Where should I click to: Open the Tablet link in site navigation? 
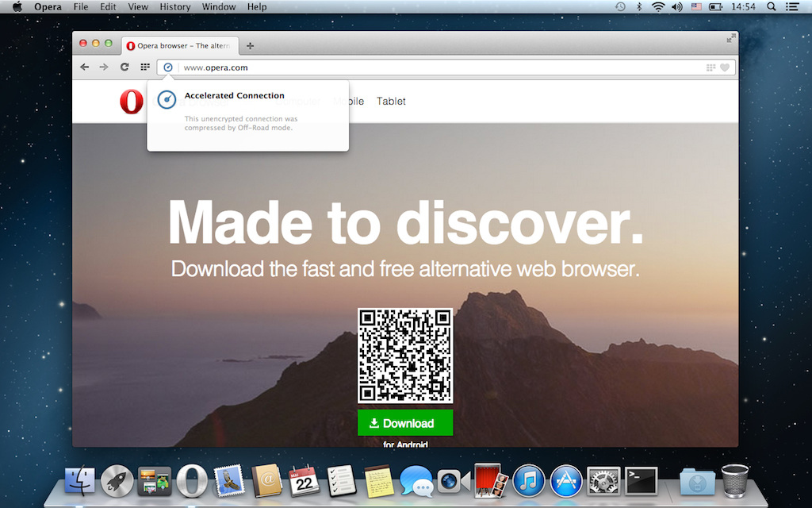click(391, 102)
